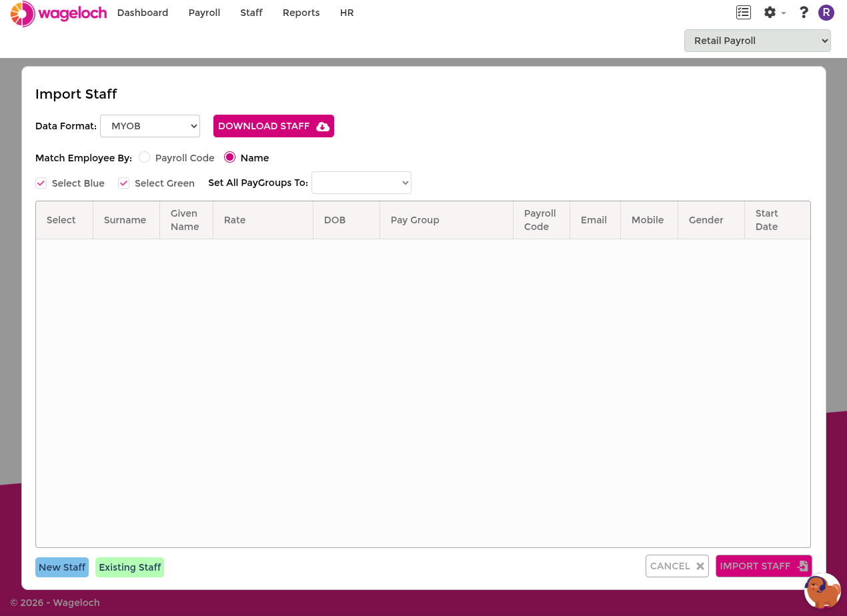Click the Wageloch logo
The width and height of the screenshot is (847, 616).
pos(59,13)
